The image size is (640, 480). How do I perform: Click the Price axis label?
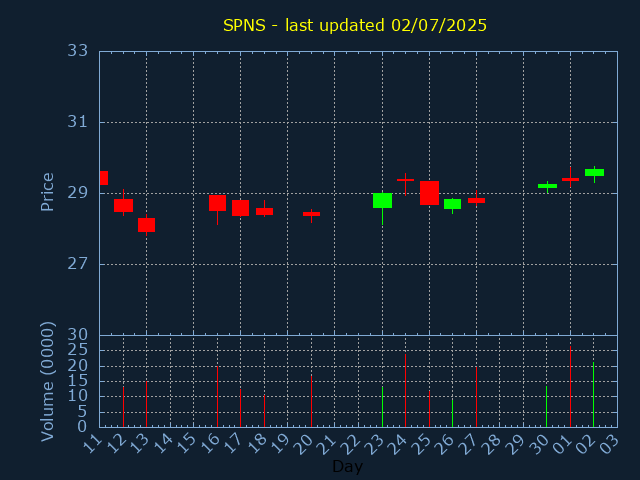[47, 192]
